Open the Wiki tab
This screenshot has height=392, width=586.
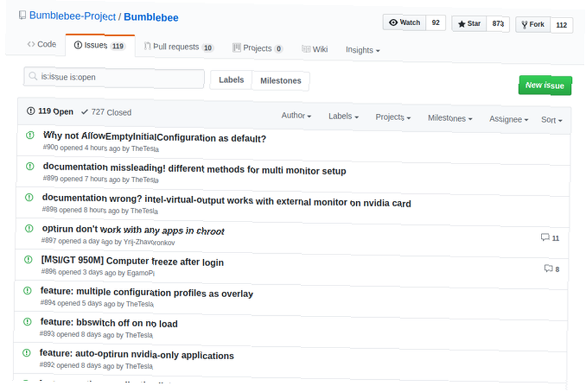coord(315,49)
